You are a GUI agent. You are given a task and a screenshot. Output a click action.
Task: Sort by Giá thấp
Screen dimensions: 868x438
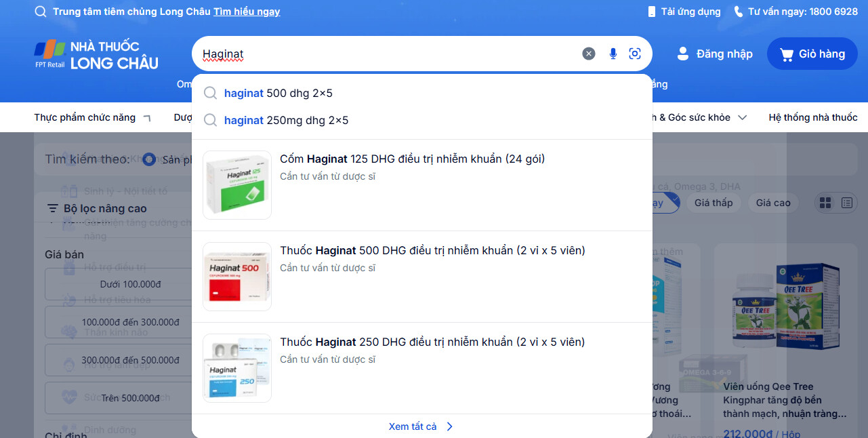(x=714, y=203)
